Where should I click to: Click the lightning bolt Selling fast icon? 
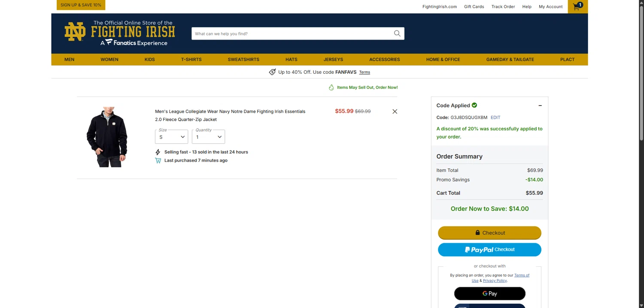pos(158,152)
